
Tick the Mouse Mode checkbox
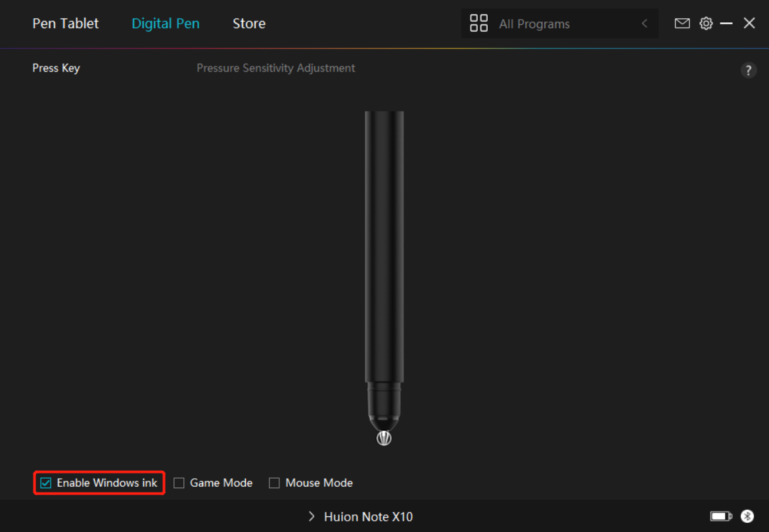click(x=274, y=483)
